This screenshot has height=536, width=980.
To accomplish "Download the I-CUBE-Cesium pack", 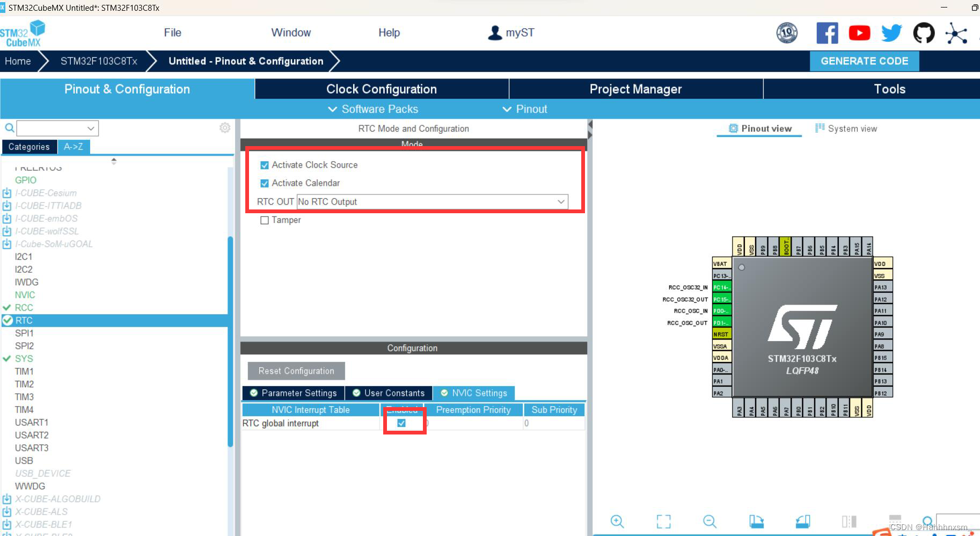I will click(7, 193).
